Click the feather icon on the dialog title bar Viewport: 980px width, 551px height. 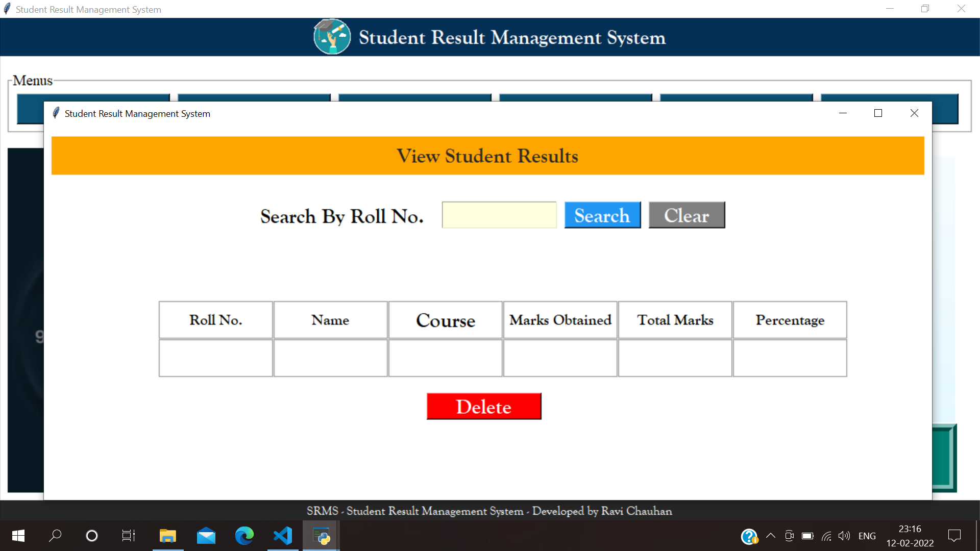pos(56,113)
